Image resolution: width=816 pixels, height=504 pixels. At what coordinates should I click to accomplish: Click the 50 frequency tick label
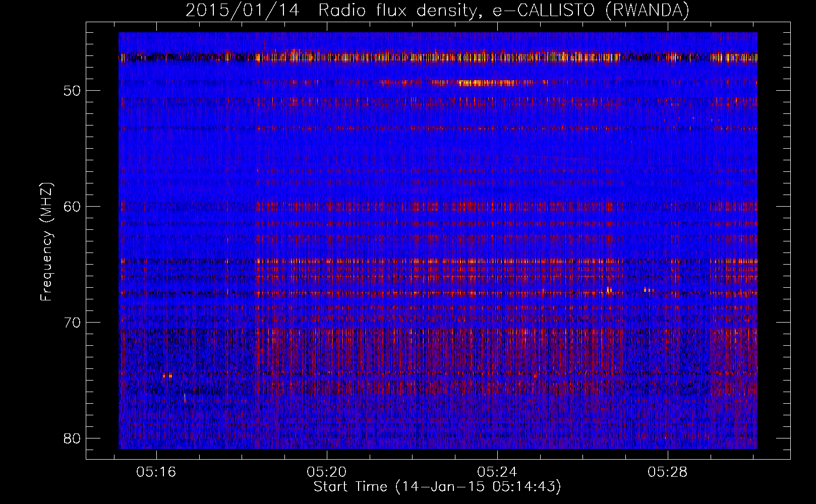[72, 91]
